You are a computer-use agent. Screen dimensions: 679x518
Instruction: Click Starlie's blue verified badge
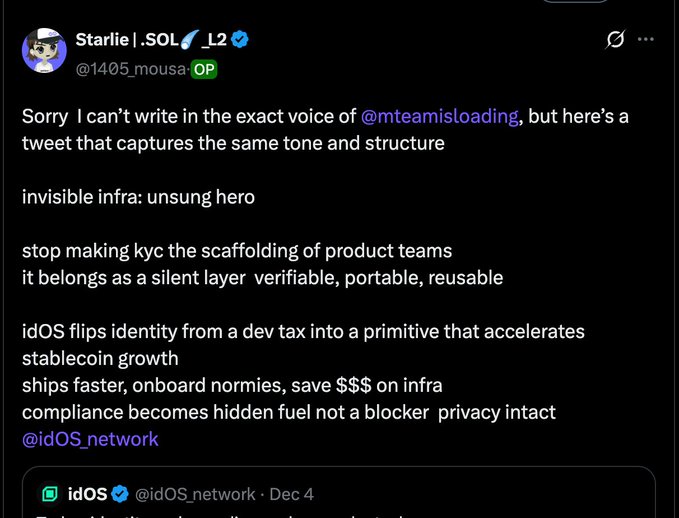coord(240,40)
